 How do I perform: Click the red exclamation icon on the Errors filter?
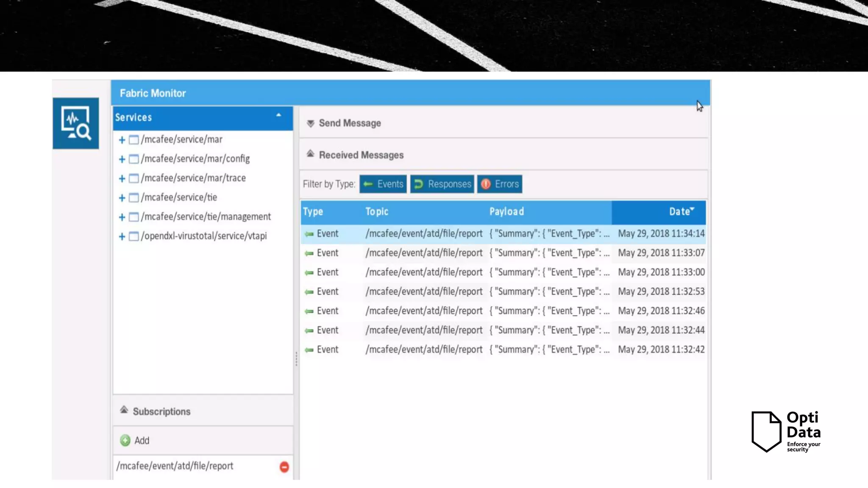coord(486,184)
